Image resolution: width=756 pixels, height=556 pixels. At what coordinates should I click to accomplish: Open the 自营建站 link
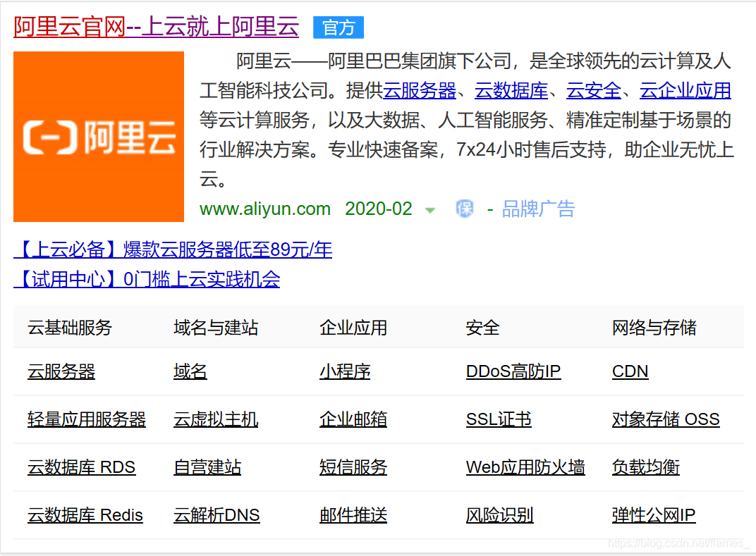tap(207, 467)
